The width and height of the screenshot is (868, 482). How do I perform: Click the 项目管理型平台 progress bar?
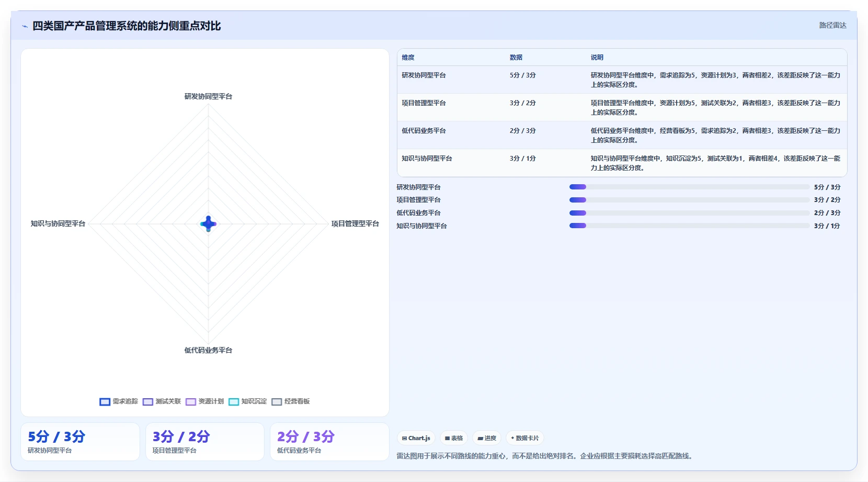click(x=689, y=200)
